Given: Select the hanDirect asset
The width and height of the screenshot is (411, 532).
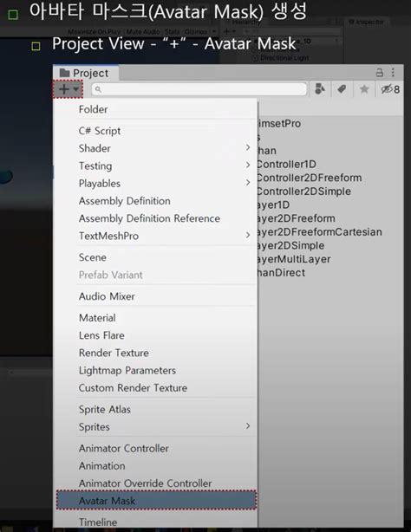Looking at the screenshot, I should (x=281, y=273).
